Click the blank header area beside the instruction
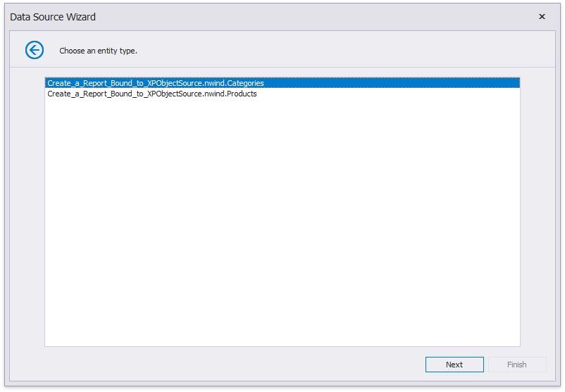 pos(352,51)
